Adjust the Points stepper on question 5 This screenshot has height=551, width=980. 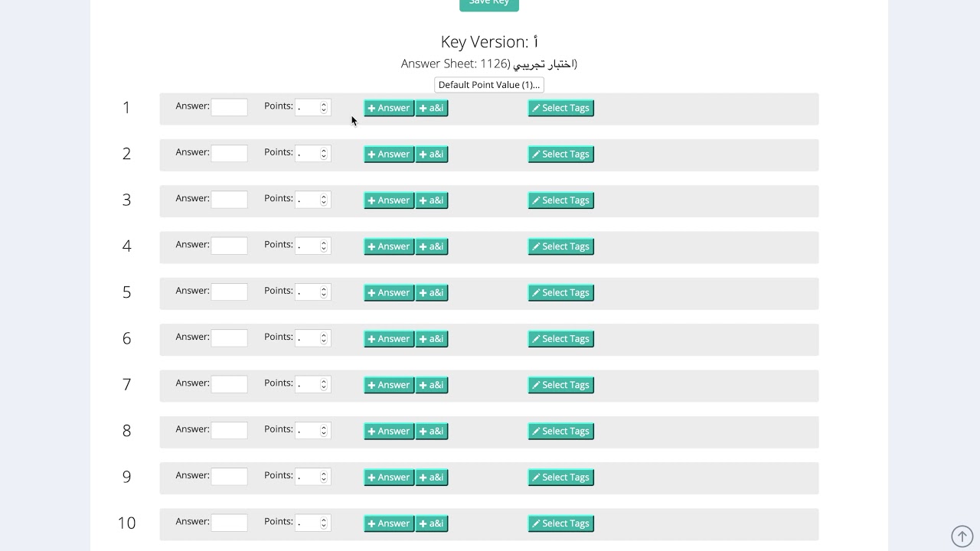pyautogui.click(x=324, y=292)
